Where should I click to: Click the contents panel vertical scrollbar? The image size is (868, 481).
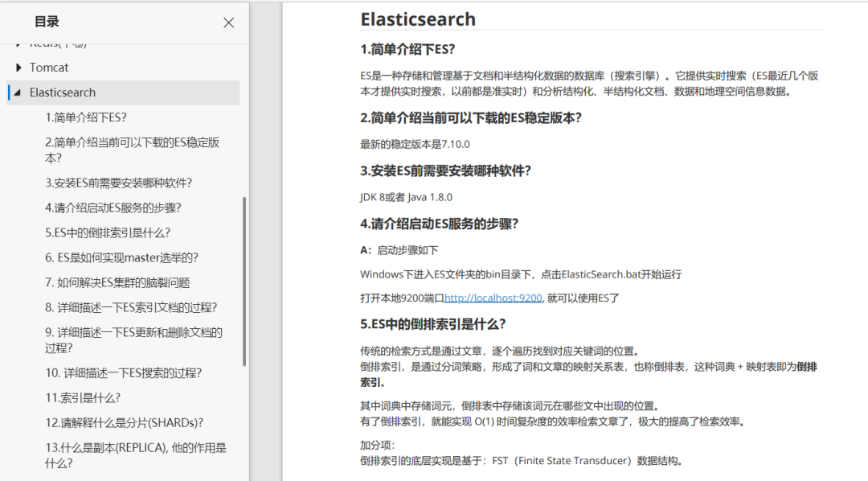pos(244,282)
